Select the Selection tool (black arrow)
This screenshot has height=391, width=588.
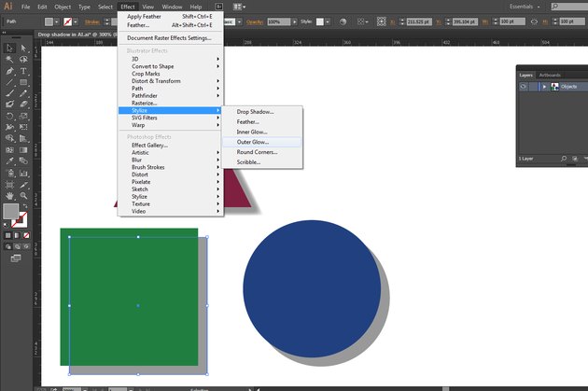click(9, 49)
